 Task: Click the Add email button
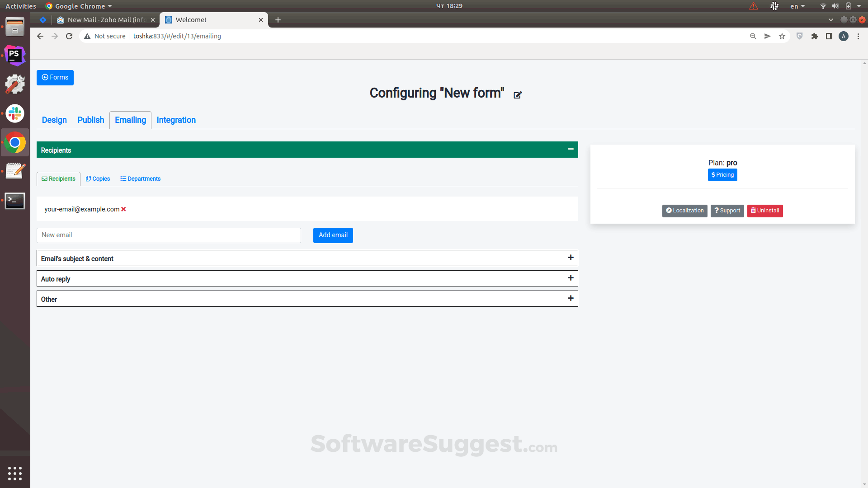[x=333, y=235]
